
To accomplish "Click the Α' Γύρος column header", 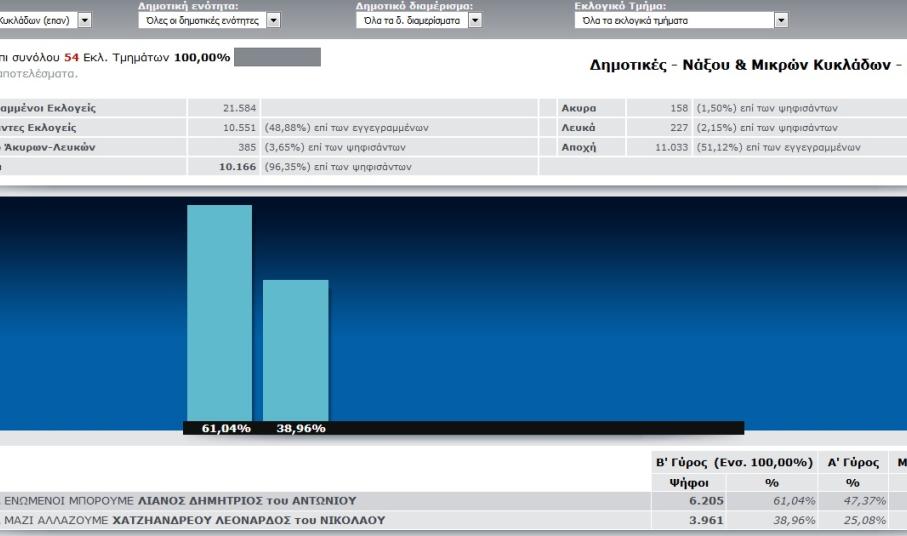I will tap(853, 462).
